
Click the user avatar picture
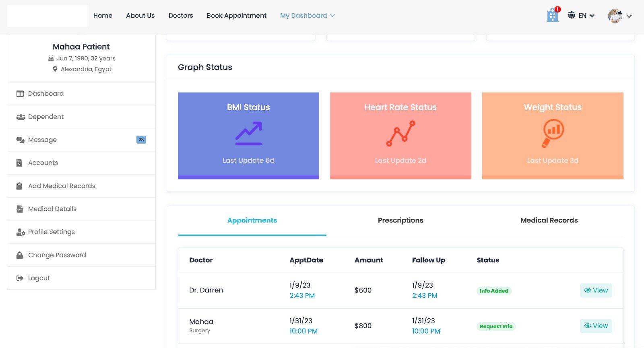pos(615,16)
